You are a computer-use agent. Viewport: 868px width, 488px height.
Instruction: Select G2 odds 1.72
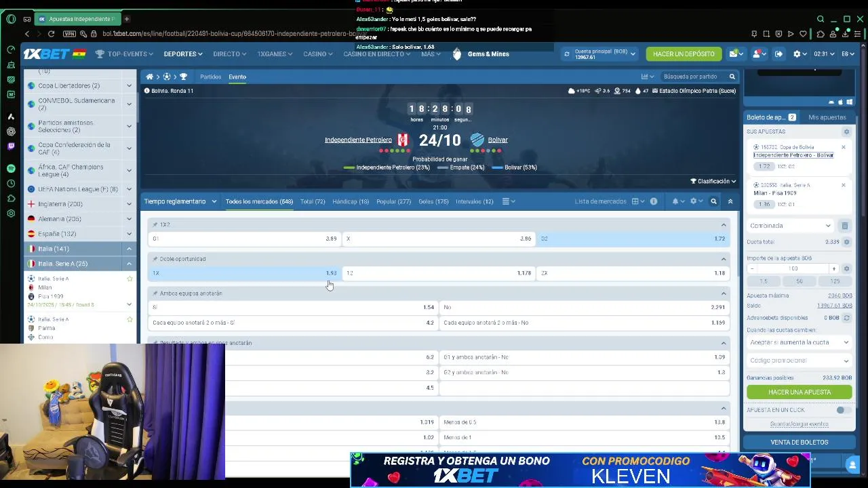click(633, 239)
